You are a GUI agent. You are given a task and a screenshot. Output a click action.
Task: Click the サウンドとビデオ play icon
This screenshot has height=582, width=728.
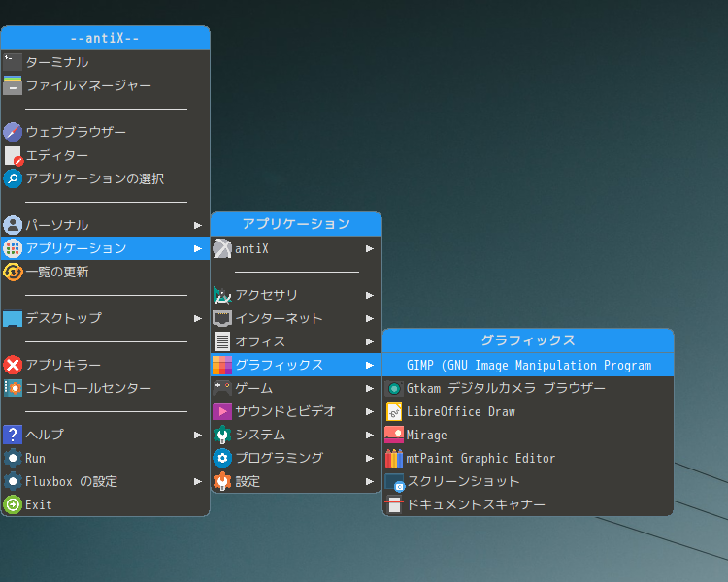(x=222, y=411)
